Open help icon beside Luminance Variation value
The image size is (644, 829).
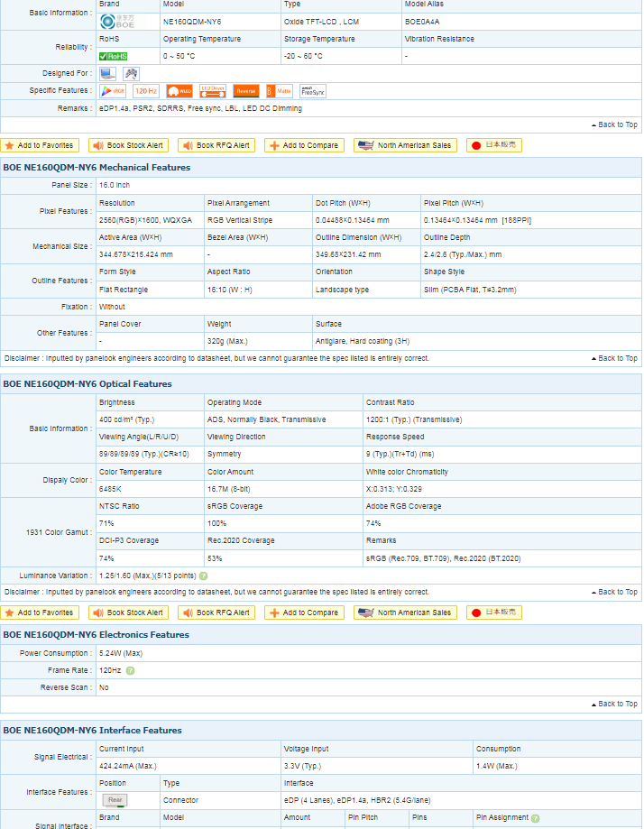point(204,576)
